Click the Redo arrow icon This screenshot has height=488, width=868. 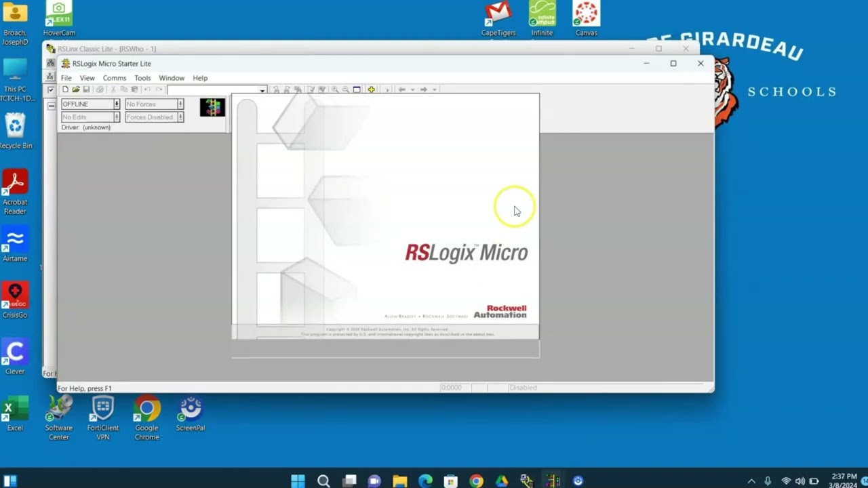click(159, 89)
